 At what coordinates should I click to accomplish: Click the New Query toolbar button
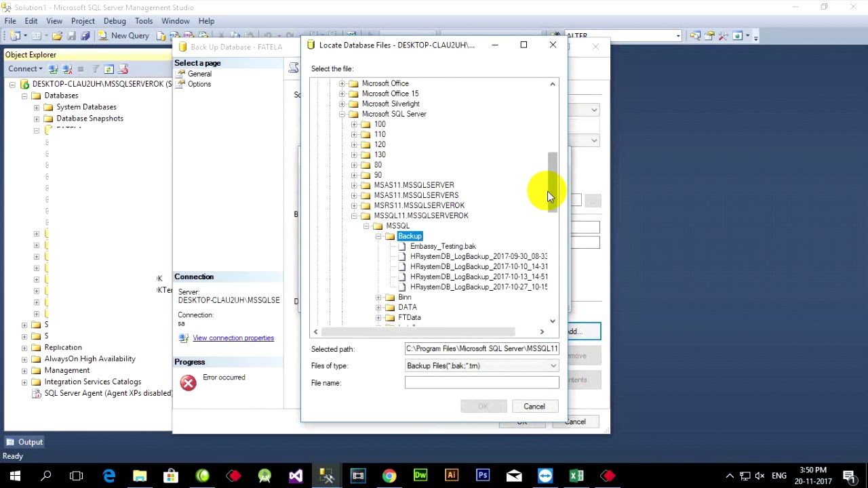point(123,36)
